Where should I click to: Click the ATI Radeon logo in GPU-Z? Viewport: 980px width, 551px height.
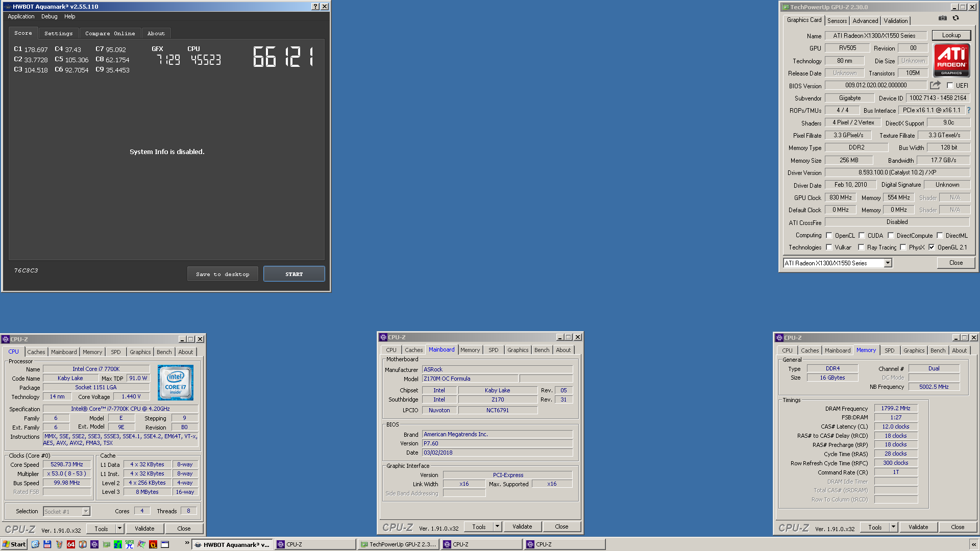[x=951, y=60]
